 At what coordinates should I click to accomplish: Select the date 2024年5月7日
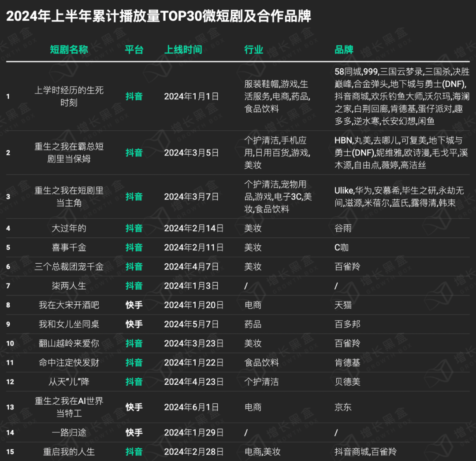[191, 324]
